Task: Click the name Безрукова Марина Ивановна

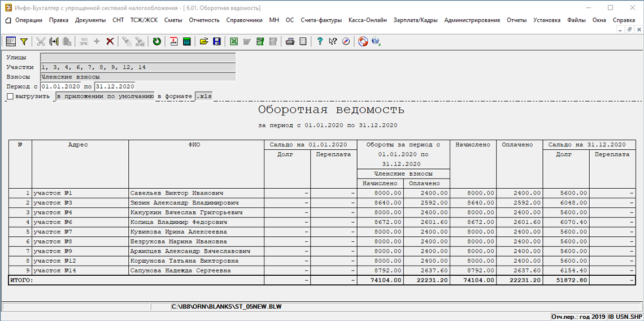Action: click(179, 241)
